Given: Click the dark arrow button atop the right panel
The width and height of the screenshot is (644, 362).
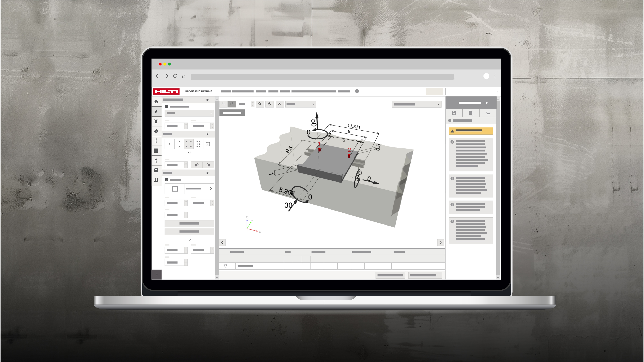Looking at the screenshot, I should 471,103.
